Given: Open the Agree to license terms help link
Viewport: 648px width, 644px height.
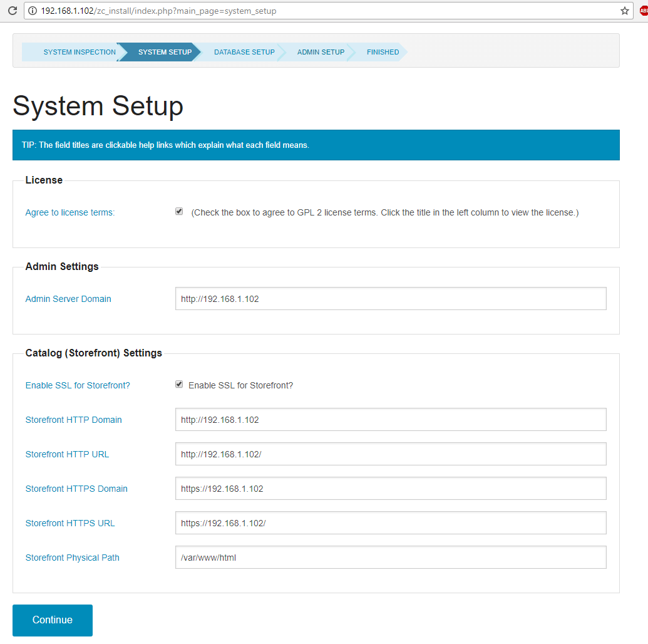Looking at the screenshot, I should tap(70, 212).
